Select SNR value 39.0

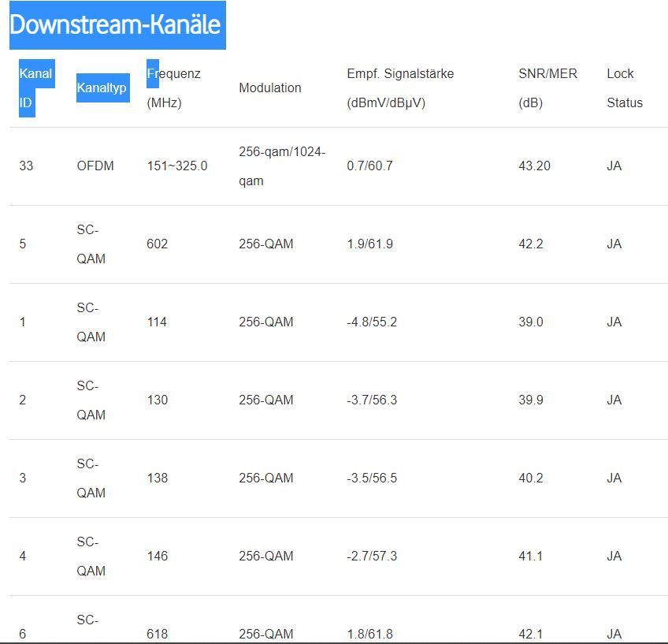[531, 322]
